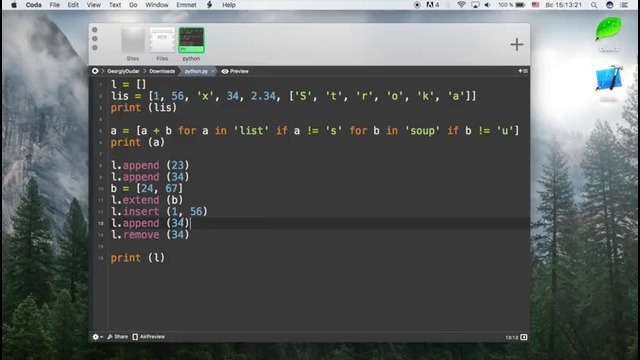Open the input language flag menu
The height and width of the screenshot is (360, 640).
(x=535, y=5)
